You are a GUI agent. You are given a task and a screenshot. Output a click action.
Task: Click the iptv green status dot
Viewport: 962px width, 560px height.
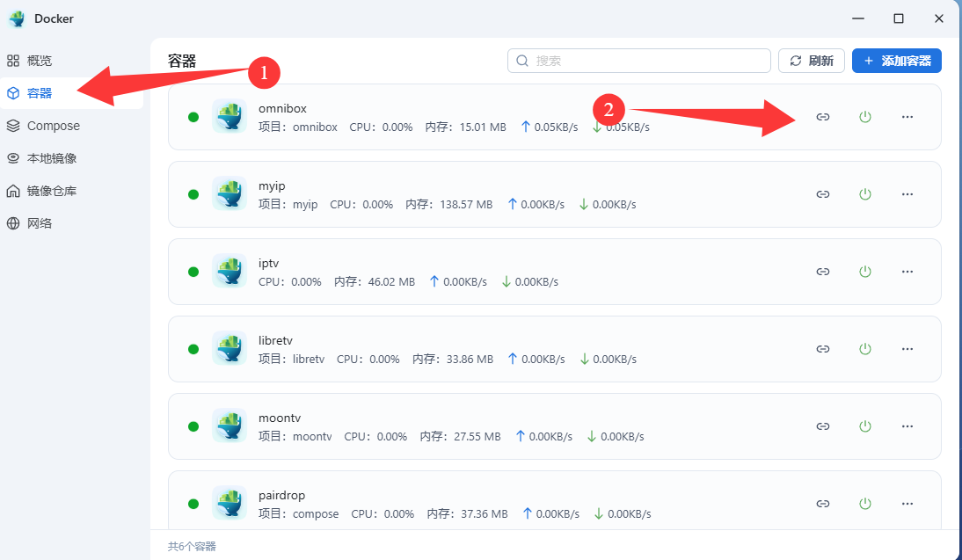(193, 272)
